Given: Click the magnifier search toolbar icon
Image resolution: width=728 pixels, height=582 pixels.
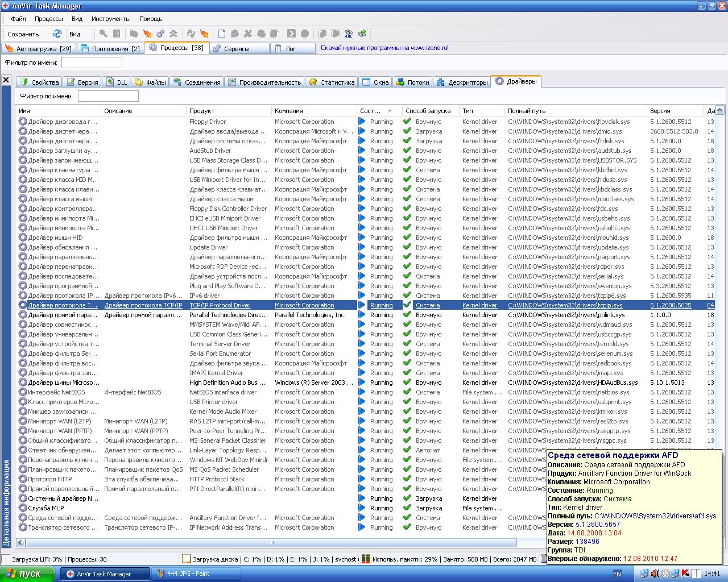Looking at the screenshot, I should pyautogui.click(x=103, y=34).
